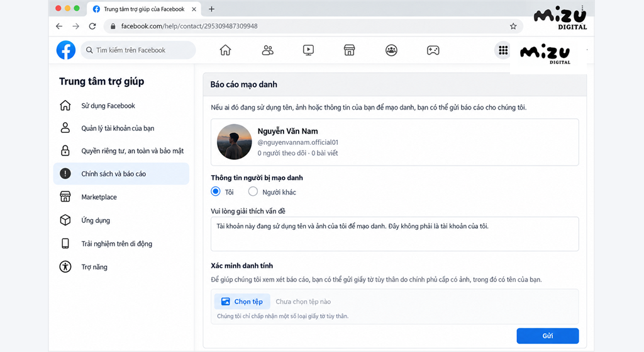Click the Xác minh danh tính label
The image size is (644, 352).
pyautogui.click(x=242, y=266)
